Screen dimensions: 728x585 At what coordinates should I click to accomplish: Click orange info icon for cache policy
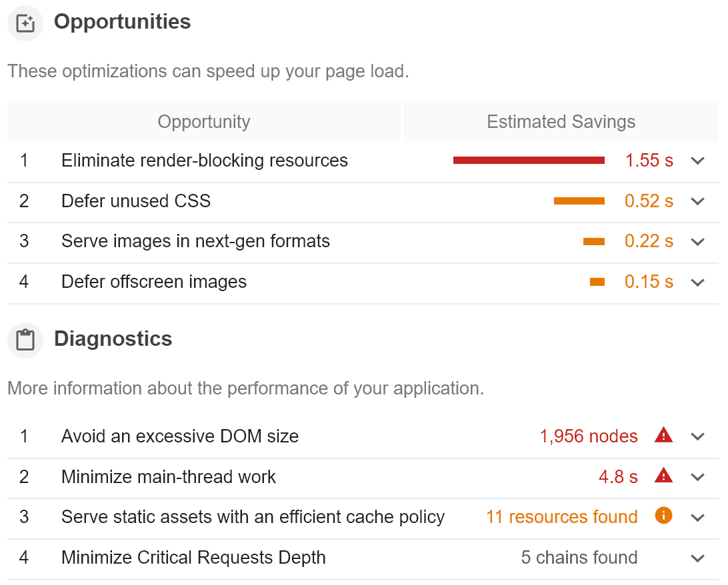coord(663,516)
